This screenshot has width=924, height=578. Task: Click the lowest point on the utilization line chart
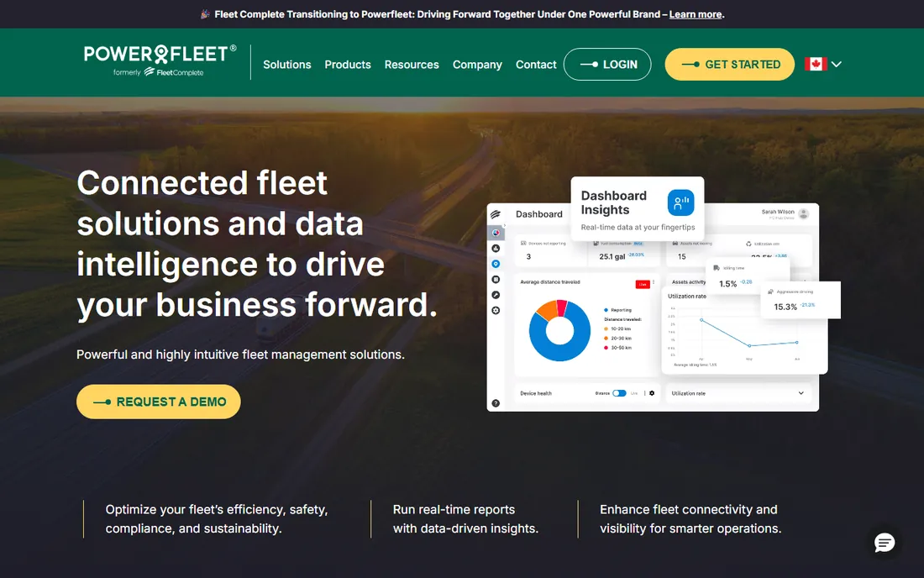(x=749, y=346)
